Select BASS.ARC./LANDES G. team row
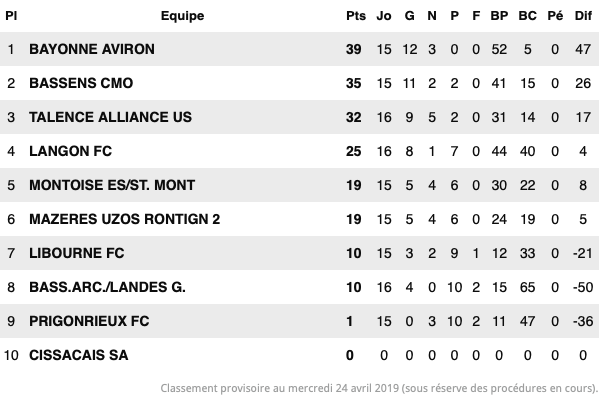 tap(299, 287)
